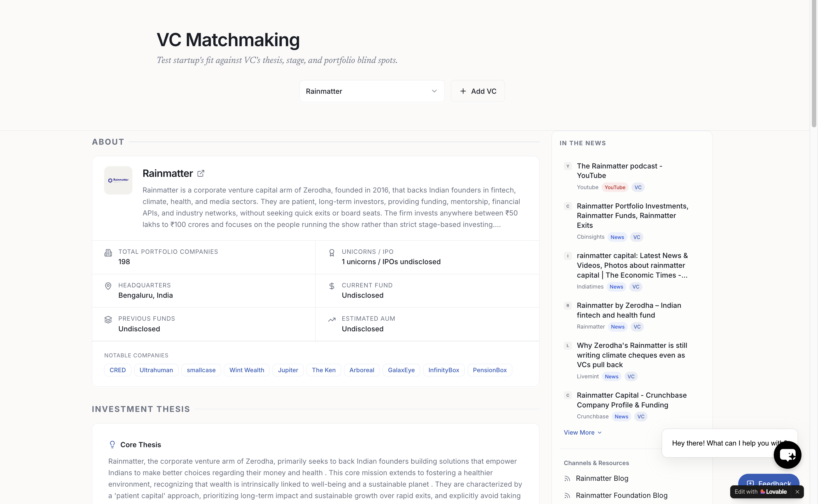818x504 pixels.
Task: Select the Jupiter notable company chip
Action: pos(288,370)
